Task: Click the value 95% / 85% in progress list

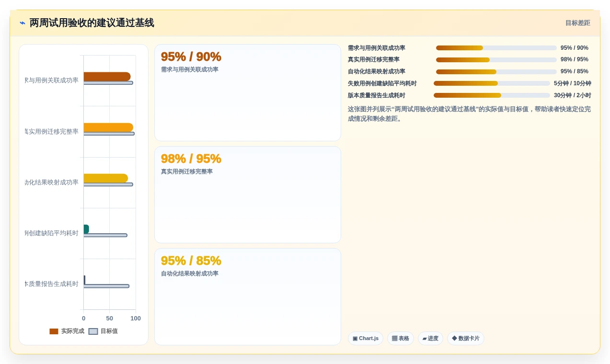Action: pyautogui.click(x=574, y=72)
